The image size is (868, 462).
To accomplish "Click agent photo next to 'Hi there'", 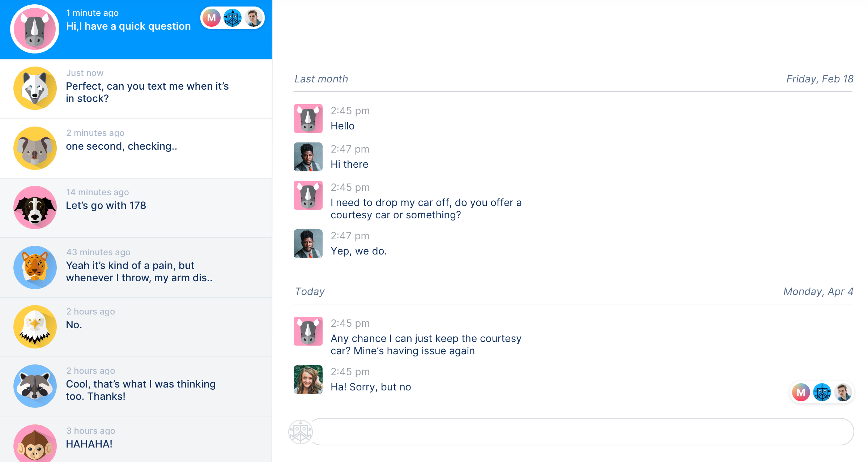I will 308,157.
